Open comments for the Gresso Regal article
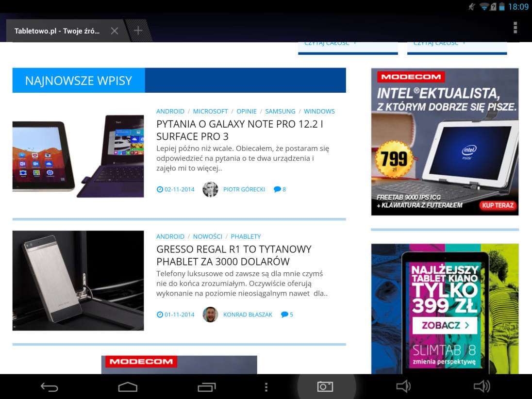 coord(287,315)
